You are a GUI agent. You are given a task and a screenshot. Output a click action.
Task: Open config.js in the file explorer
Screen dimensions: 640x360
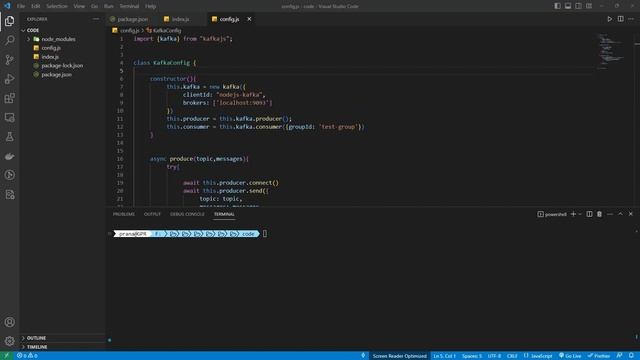tap(62, 48)
